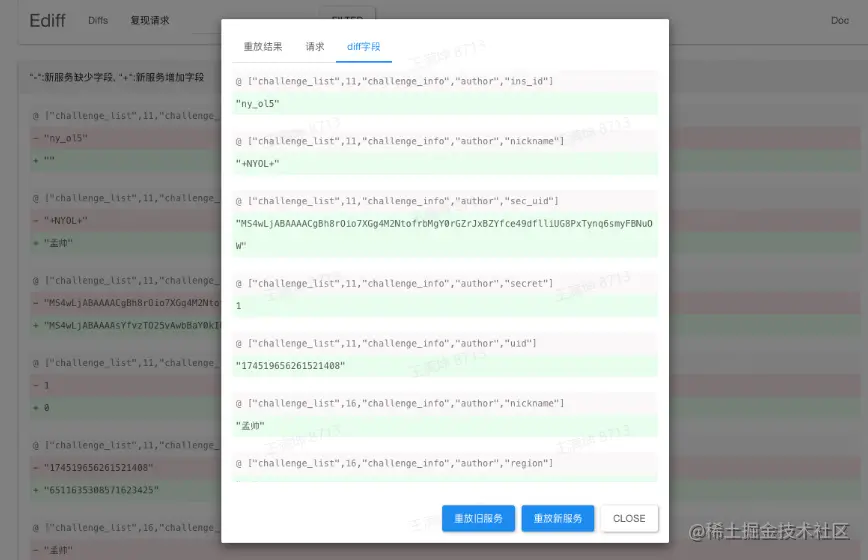868x560 pixels.
Task: Click the FILTER button behind the dialog
Action: pyautogui.click(x=347, y=13)
